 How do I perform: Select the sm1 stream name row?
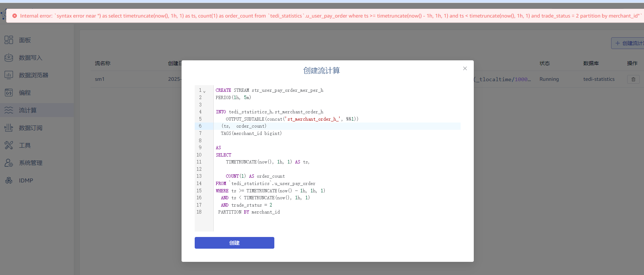click(x=100, y=79)
